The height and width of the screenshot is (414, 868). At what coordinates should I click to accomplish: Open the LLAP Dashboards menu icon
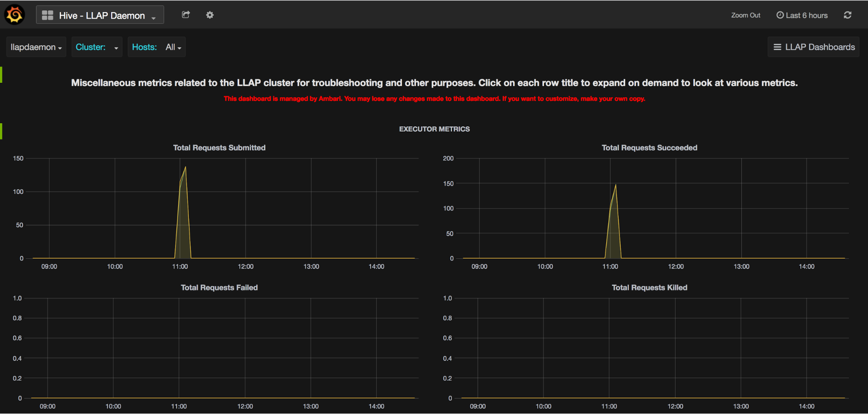tap(777, 46)
